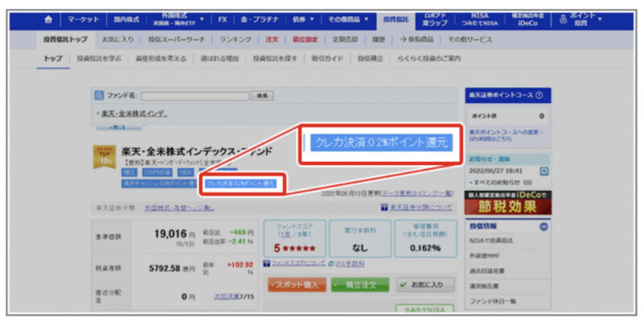
Task: Click the refresh icon next to 2022/06/27 18:41
Action: [544, 171]
